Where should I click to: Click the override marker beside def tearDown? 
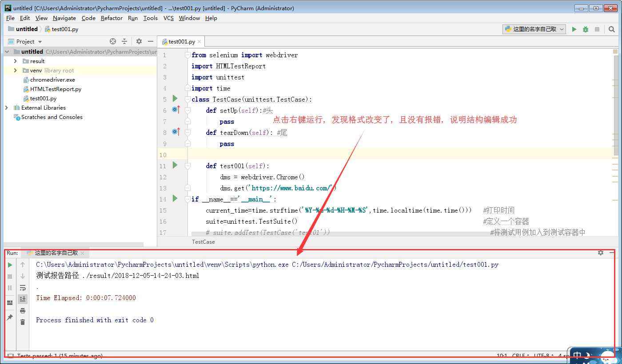click(175, 132)
